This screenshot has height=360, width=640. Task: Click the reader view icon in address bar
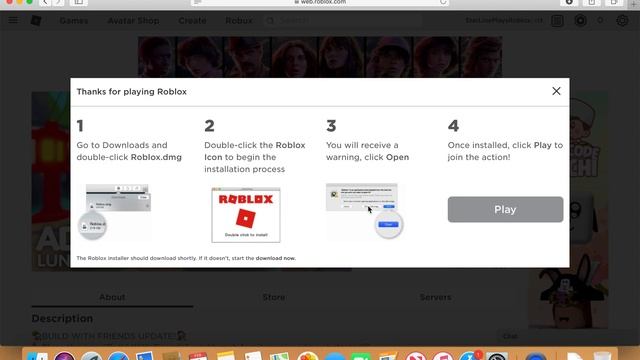pos(198,2)
